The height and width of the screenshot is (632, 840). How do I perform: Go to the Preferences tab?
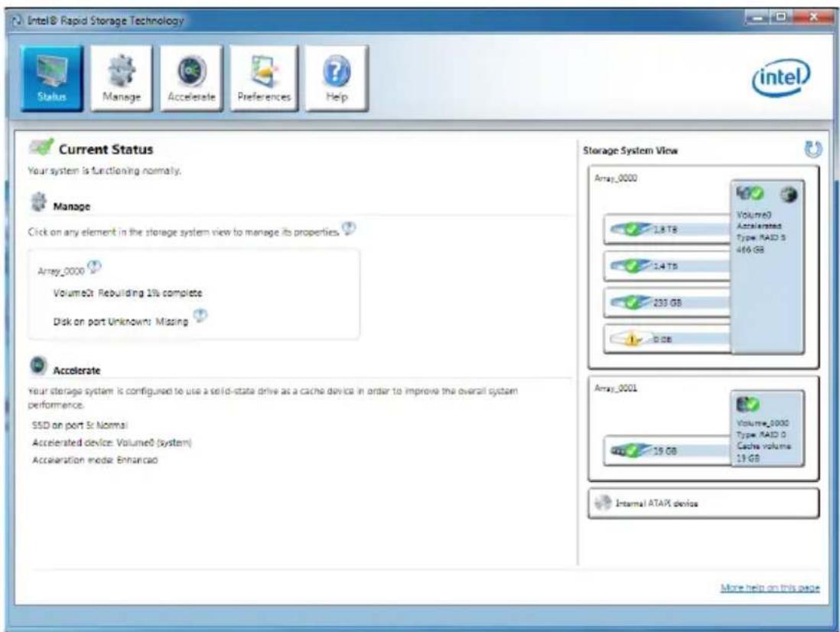pyautogui.click(x=264, y=78)
